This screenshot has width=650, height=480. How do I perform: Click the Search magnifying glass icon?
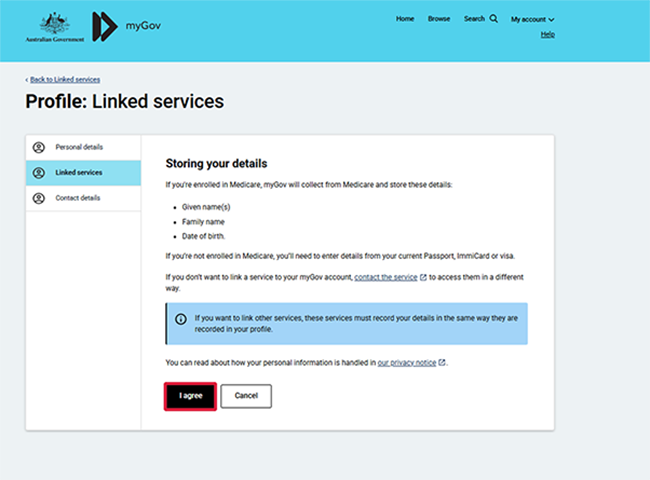point(493,18)
